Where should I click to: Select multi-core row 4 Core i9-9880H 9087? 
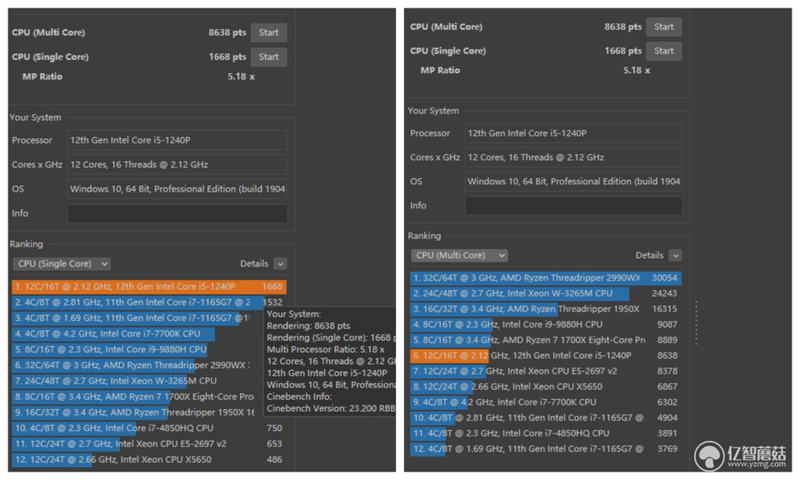coord(546,324)
